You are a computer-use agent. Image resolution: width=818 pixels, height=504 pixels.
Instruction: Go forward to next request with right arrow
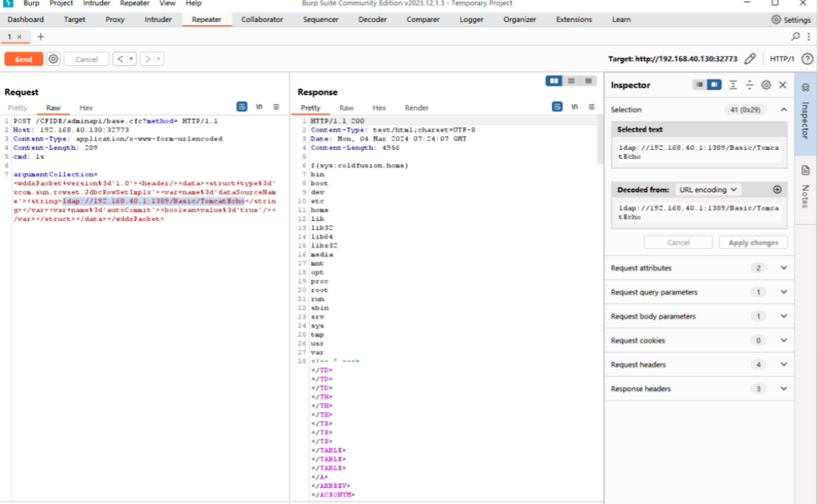(148, 59)
